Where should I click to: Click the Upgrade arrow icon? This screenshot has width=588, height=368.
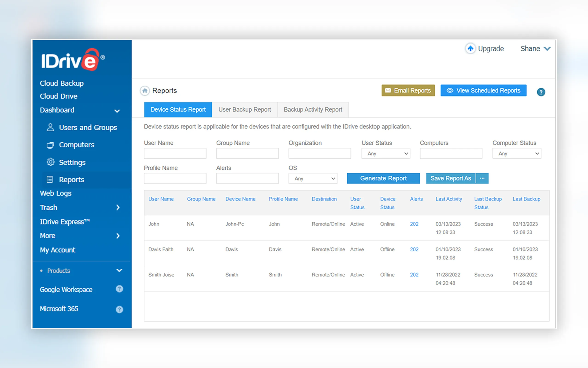click(470, 49)
